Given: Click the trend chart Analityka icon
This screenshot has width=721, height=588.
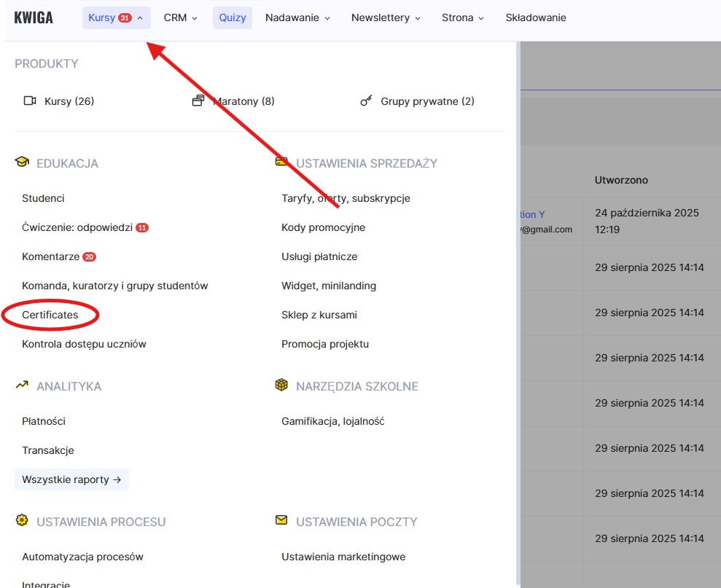Looking at the screenshot, I should tap(22, 385).
